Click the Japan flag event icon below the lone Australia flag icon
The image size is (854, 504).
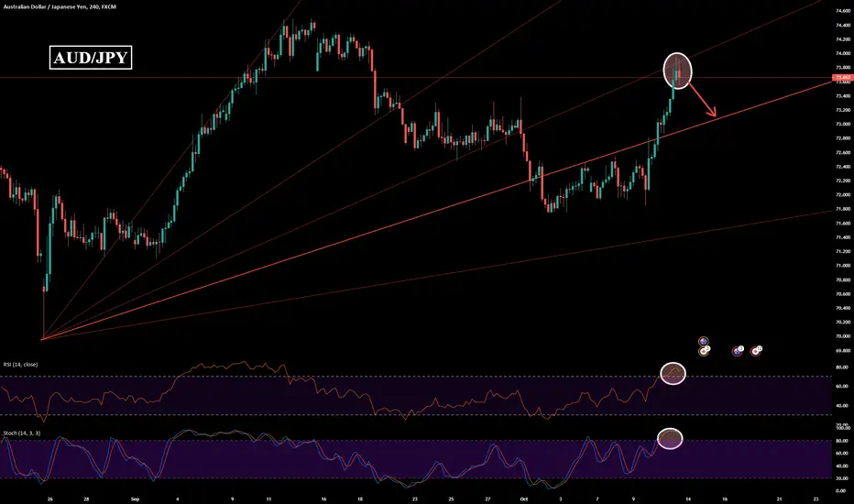pos(703,352)
